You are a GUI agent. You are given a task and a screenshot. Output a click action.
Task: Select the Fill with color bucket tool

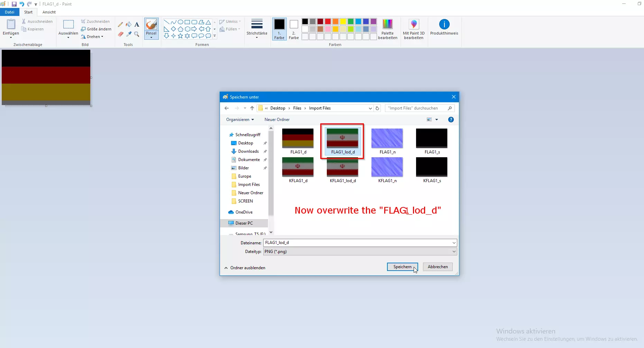pyautogui.click(x=129, y=25)
